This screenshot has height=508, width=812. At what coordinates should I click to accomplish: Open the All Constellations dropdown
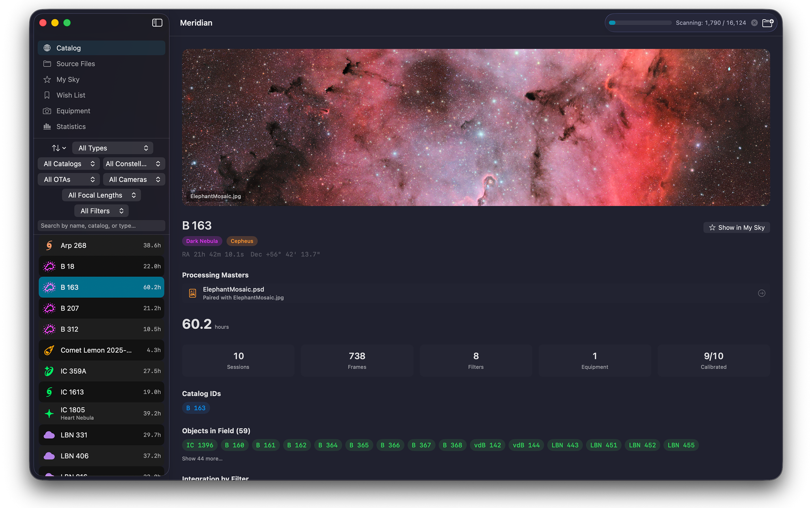[x=134, y=164]
